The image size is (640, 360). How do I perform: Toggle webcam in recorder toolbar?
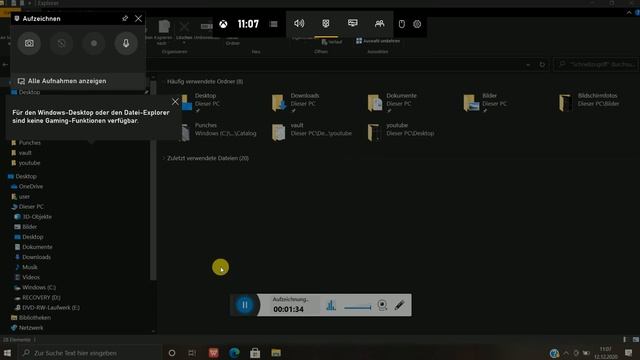[382, 305]
